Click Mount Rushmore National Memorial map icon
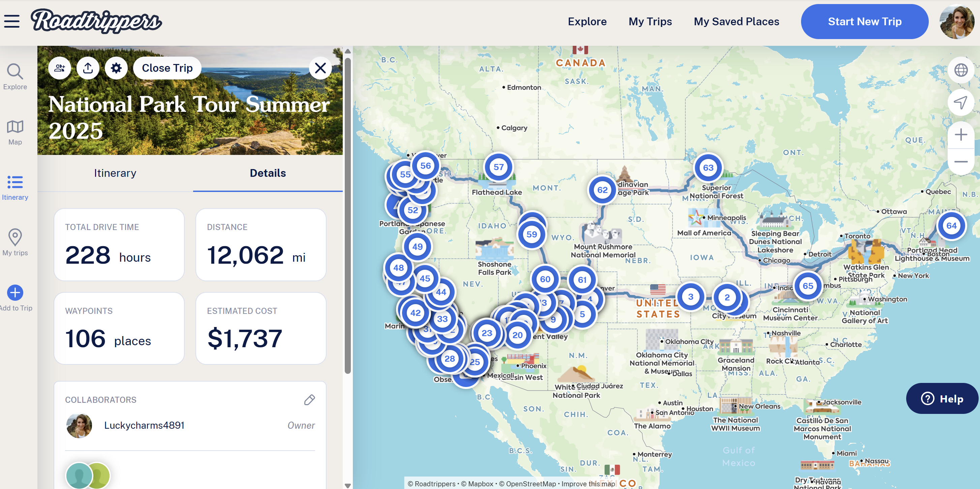Viewport: 980px width, 489px height. click(x=603, y=232)
